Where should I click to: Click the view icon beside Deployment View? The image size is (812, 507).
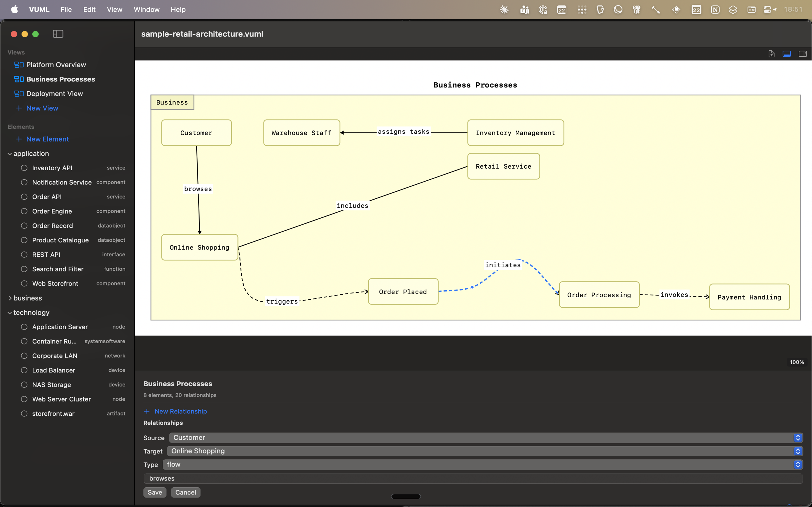tap(18, 93)
